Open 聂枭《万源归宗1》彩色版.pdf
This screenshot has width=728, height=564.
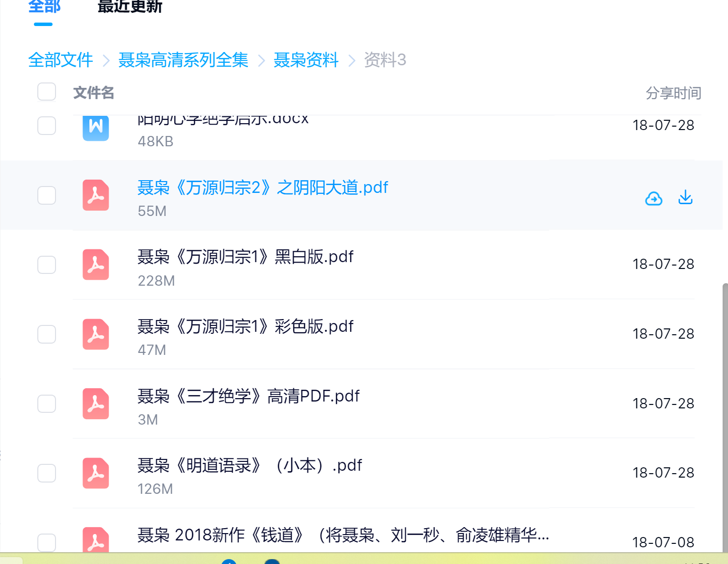246,326
